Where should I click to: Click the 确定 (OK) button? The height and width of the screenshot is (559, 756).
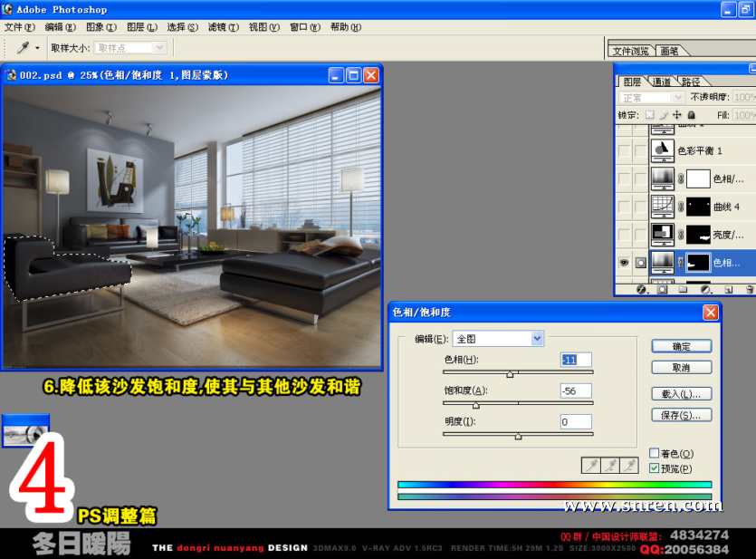(x=681, y=346)
